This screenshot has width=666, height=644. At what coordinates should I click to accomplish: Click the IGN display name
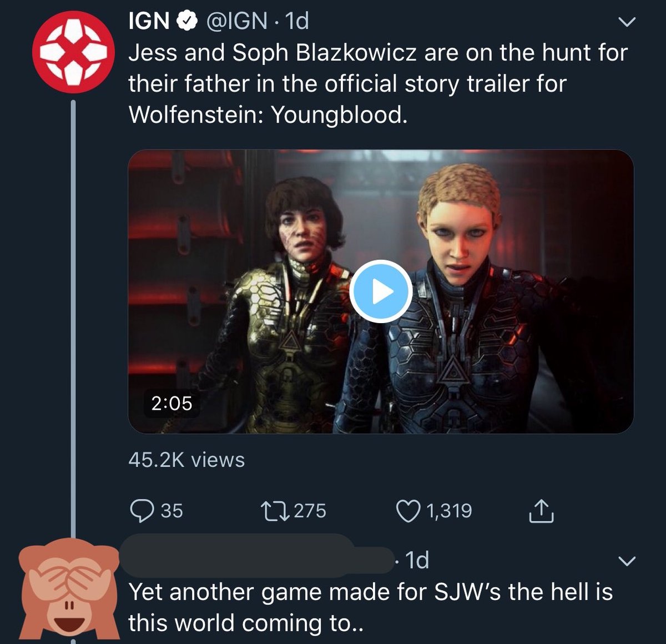tap(149, 22)
